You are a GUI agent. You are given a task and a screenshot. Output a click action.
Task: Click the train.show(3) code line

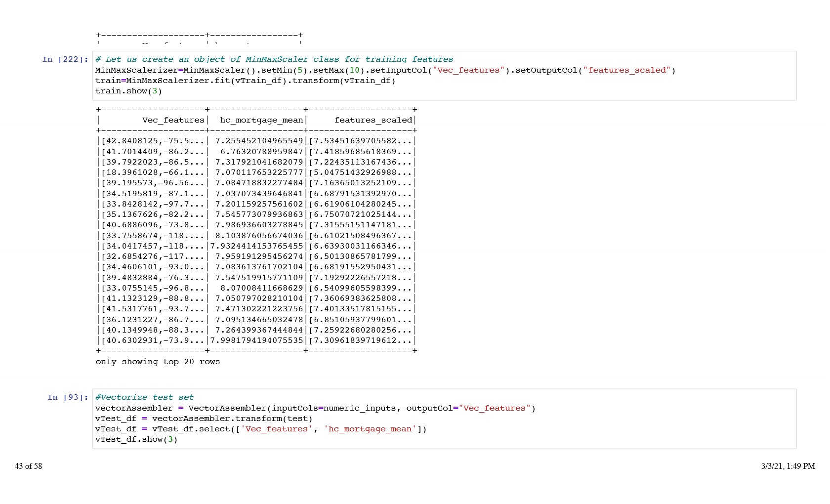(128, 91)
